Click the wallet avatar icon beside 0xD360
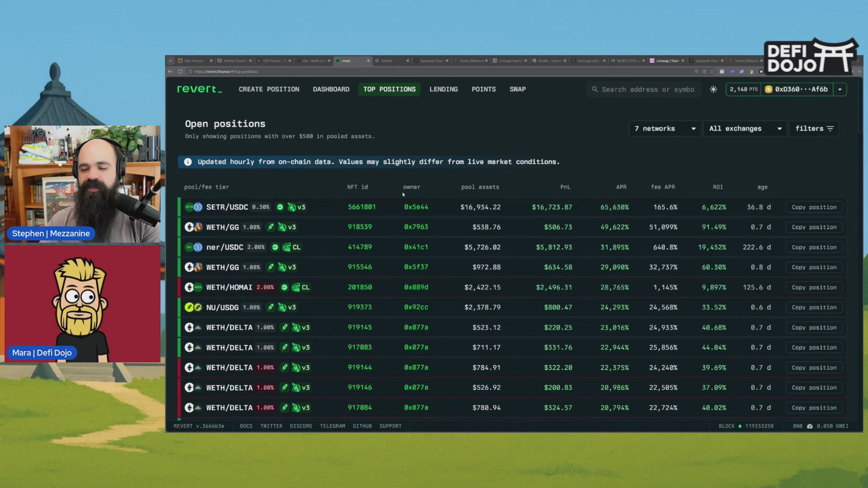Viewport: 868px width, 488px height. point(769,89)
